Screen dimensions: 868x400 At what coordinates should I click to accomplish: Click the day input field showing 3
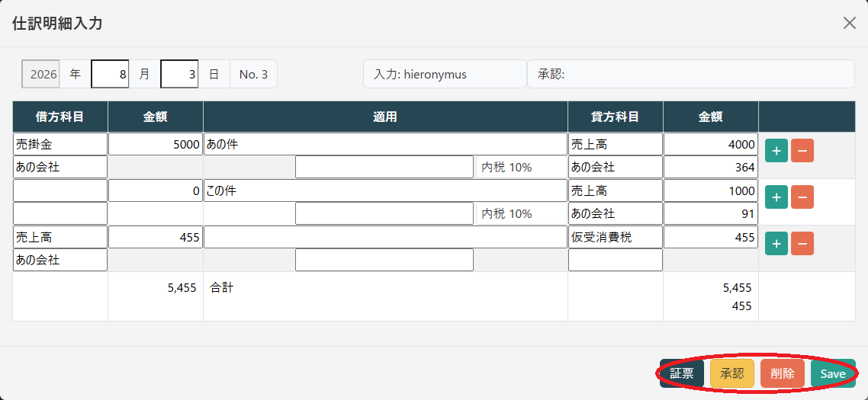[x=179, y=75]
